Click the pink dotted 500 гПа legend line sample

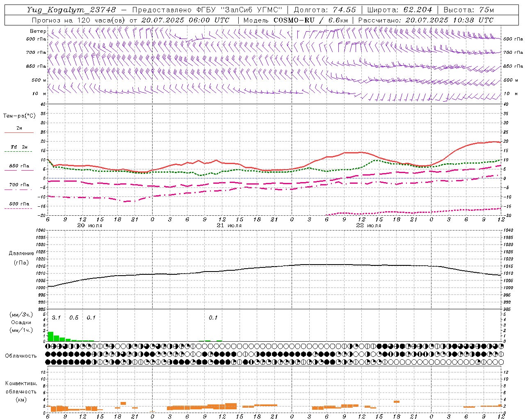(18, 208)
